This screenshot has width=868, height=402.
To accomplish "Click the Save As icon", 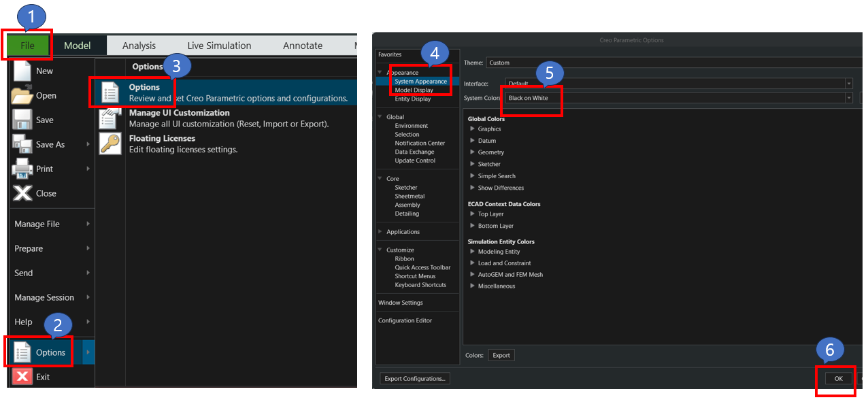I will click(22, 144).
